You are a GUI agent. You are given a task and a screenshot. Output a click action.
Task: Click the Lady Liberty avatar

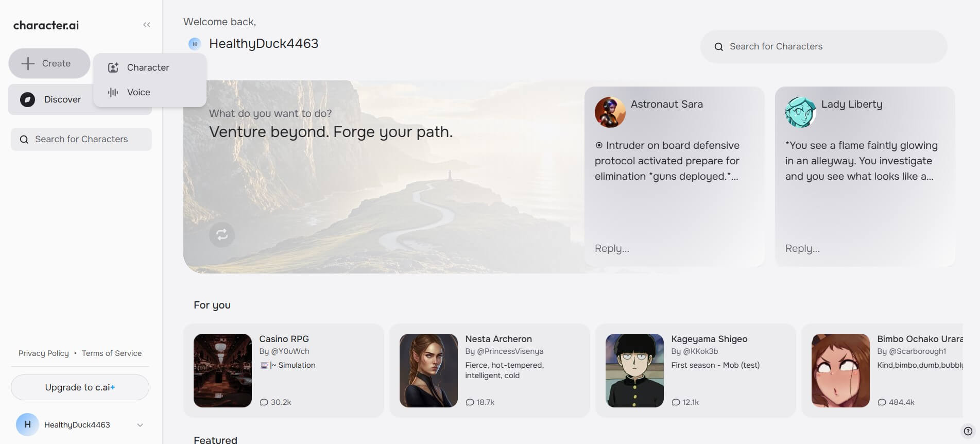coord(800,112)
